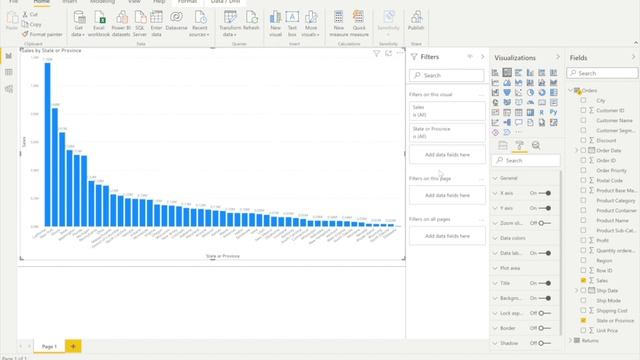This screenshot has width=640, height=360.
Task: Select the donut chart visualization icon
Action: click(x=542, y=93)
